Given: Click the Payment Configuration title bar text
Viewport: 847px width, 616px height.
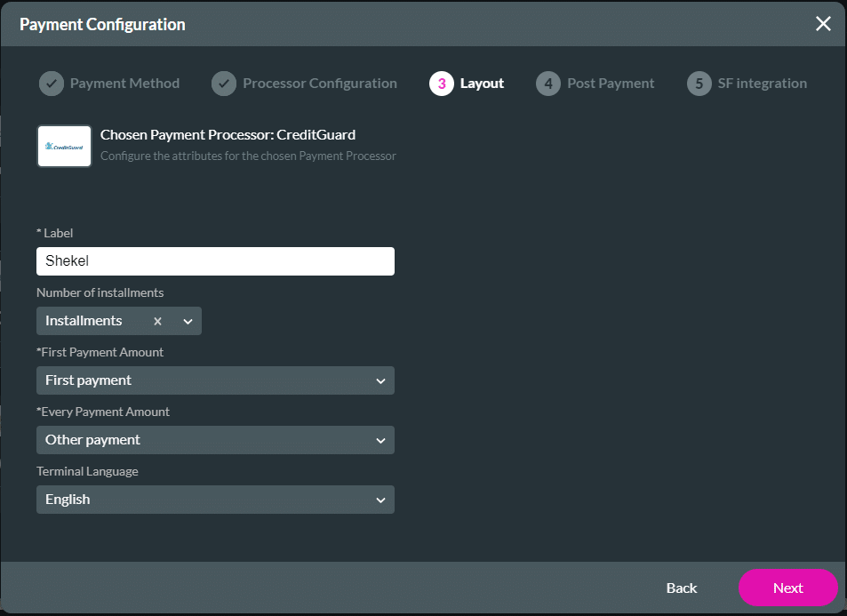Looking at the screenshot, I should point(102,24).
